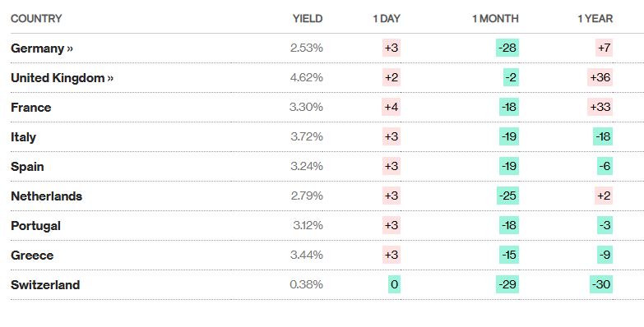
Task: Click Netherlands' -25 one-month change cell
Action: 507,196
